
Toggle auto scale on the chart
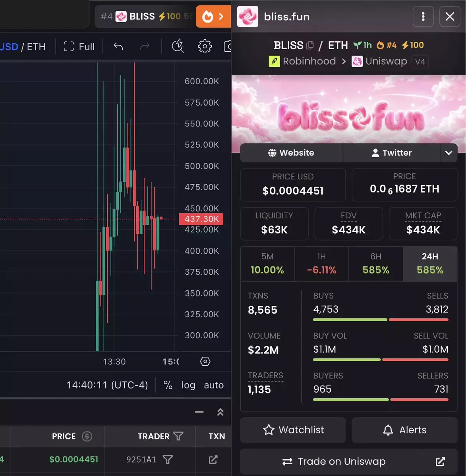[x=214, y=385]
